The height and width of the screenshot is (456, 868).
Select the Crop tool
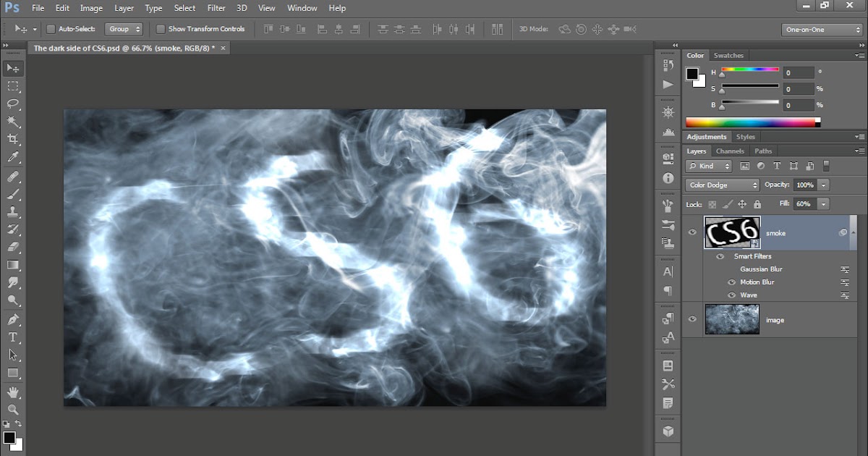coord(13,139)
